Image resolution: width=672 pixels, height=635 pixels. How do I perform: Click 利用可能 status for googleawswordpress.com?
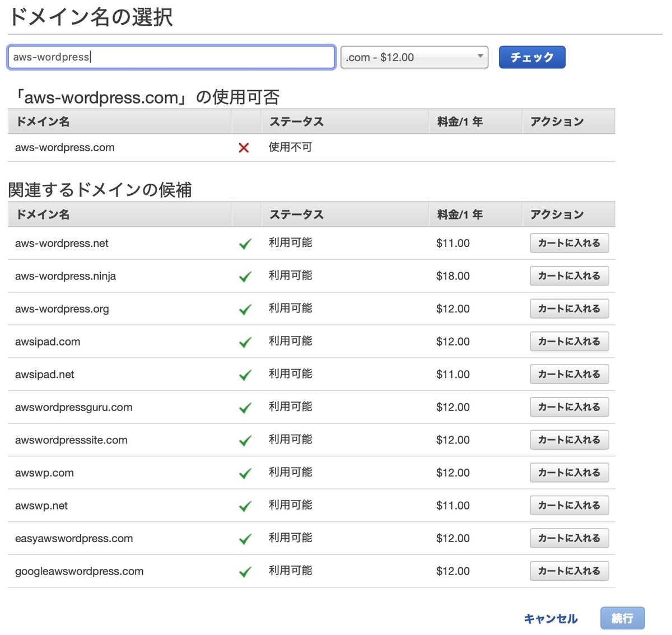pos(290,571)
